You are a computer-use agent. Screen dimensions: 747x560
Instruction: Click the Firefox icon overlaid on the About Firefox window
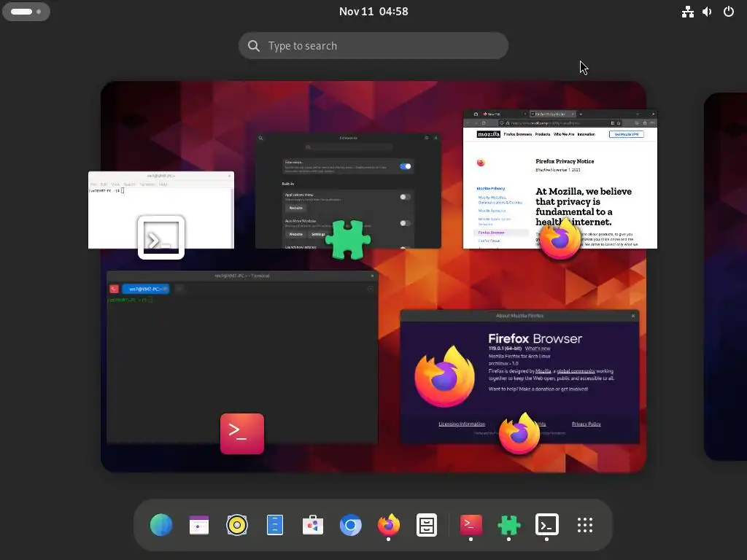tap(519, 433)
